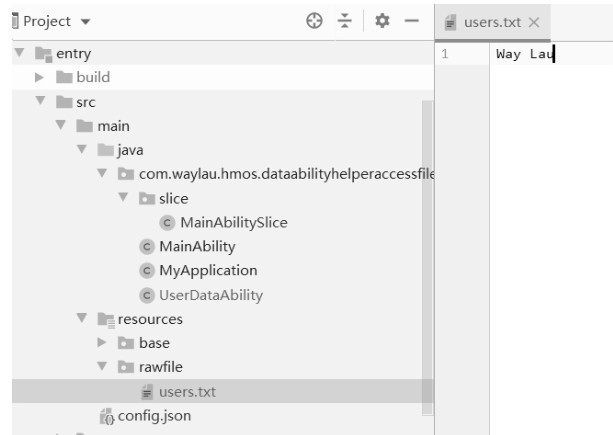Expand the base resources folder

102,343
